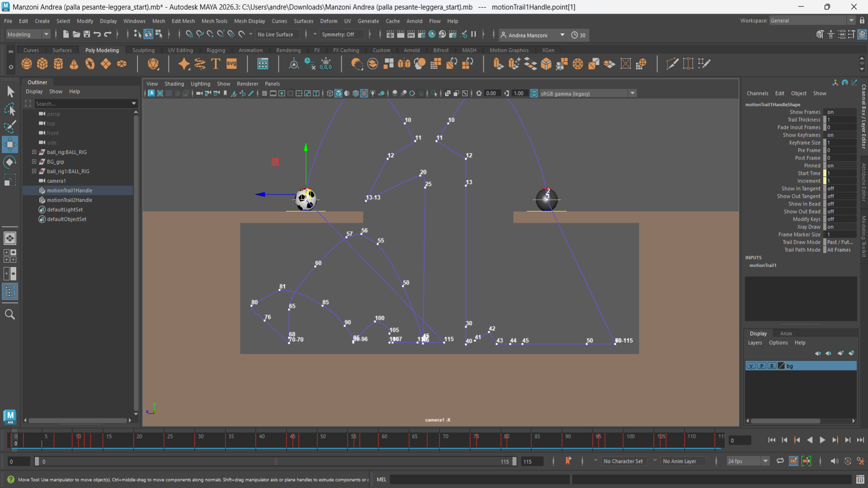Open the Modeling menu set dropdown
Viewport: 868px width, 488px height.
[28, 34]
